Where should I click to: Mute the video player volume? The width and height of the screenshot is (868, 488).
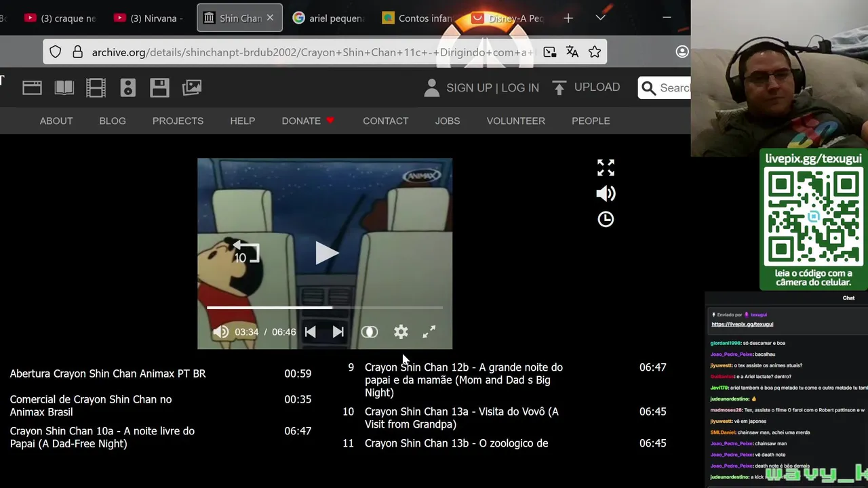[x=220, y=332]
